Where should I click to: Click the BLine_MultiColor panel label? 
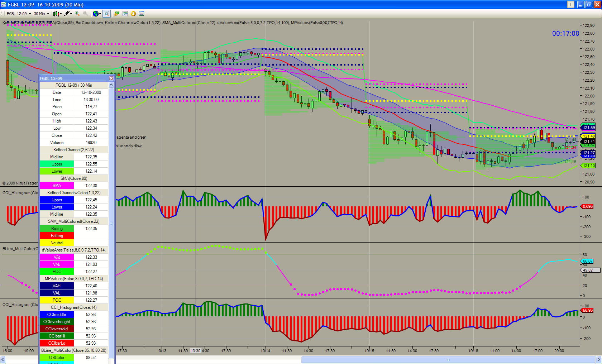[20, 249]
